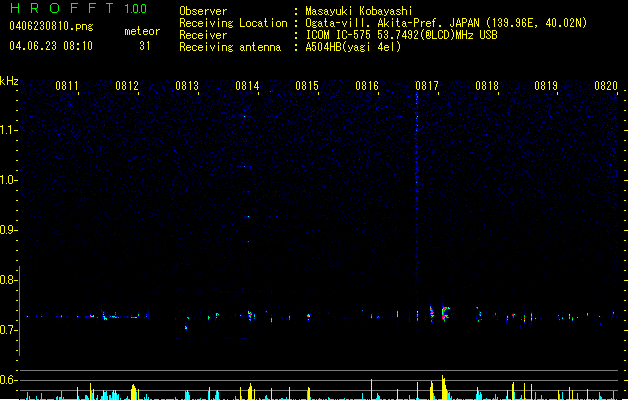Click the 0812 time marker

[127, 86]
